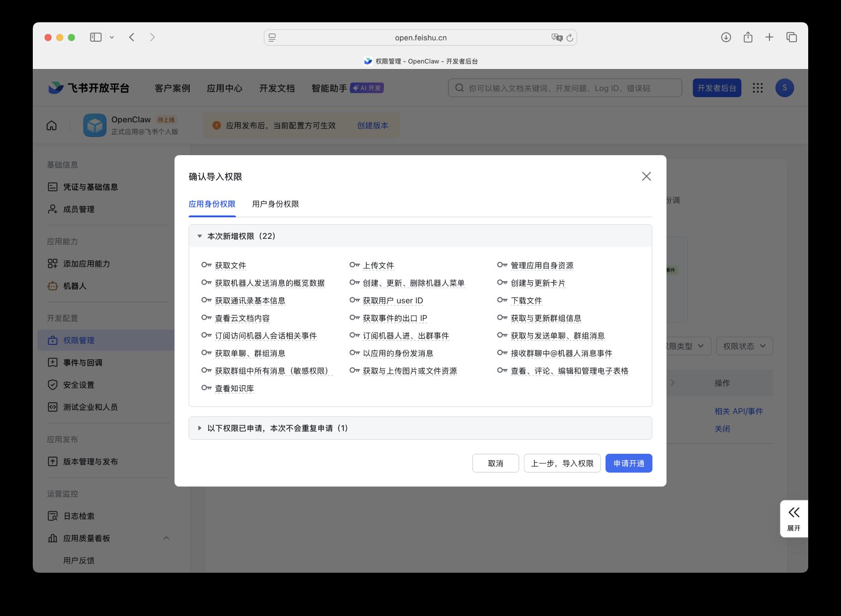Image resolution: width=841 pixels, height=616 pixels.
Task: Click the home icon in the app header
Action: click(52, 125)
